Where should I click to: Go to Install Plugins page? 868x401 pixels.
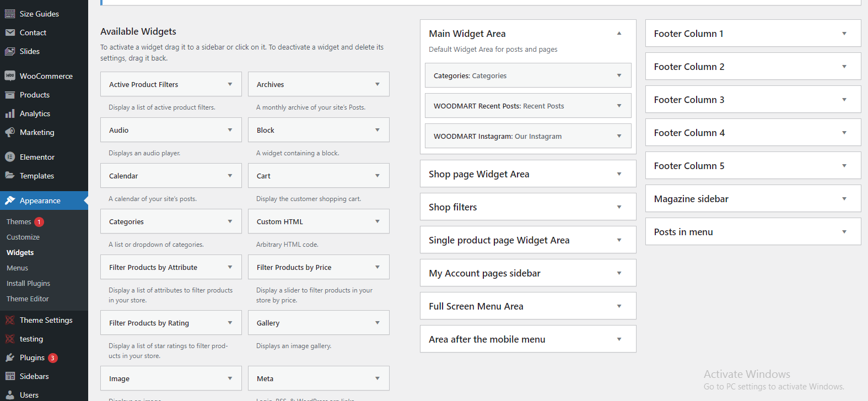28,283
